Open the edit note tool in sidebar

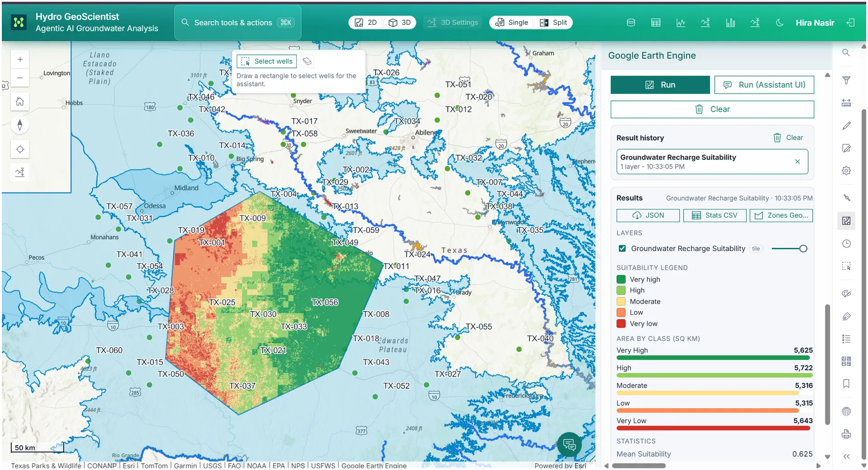pyautogui.click(x=846, y=148)
